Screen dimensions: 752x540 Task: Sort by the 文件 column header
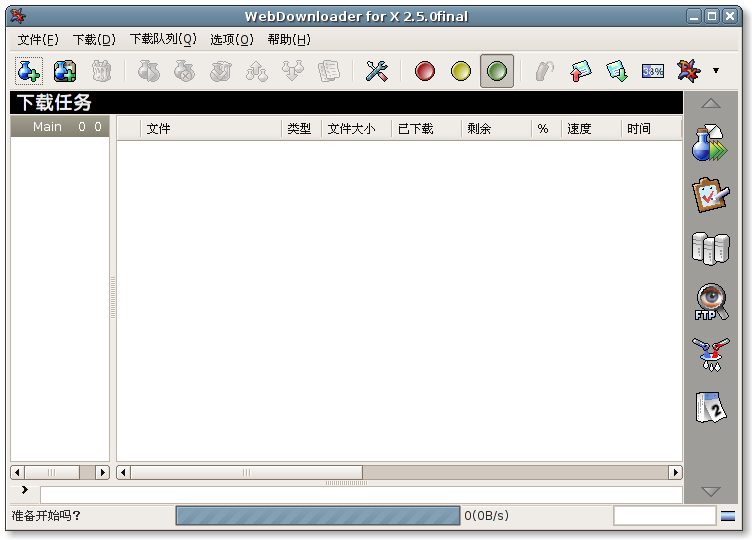pyautogui.click(x=211, y=129)
